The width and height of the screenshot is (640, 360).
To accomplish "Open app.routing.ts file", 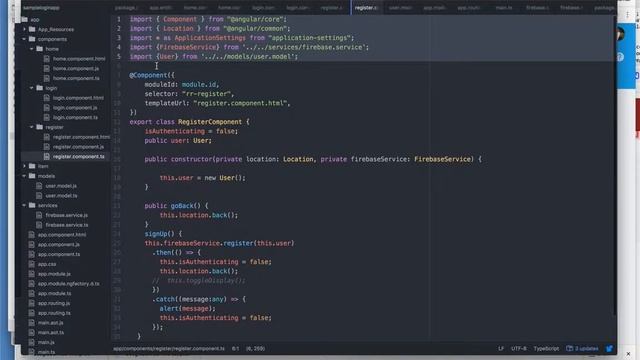I will pos(54,313).
